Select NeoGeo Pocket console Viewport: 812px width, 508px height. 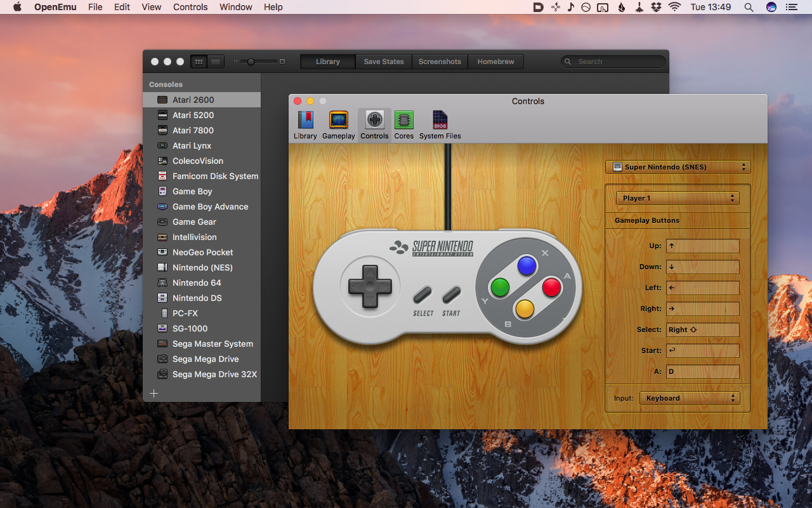tap(202, 252)
